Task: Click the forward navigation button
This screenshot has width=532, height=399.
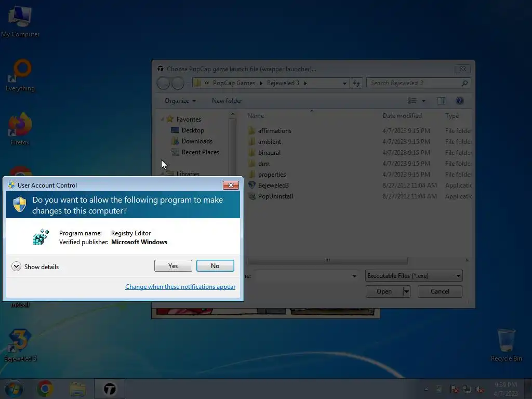Action: [178, 83]
